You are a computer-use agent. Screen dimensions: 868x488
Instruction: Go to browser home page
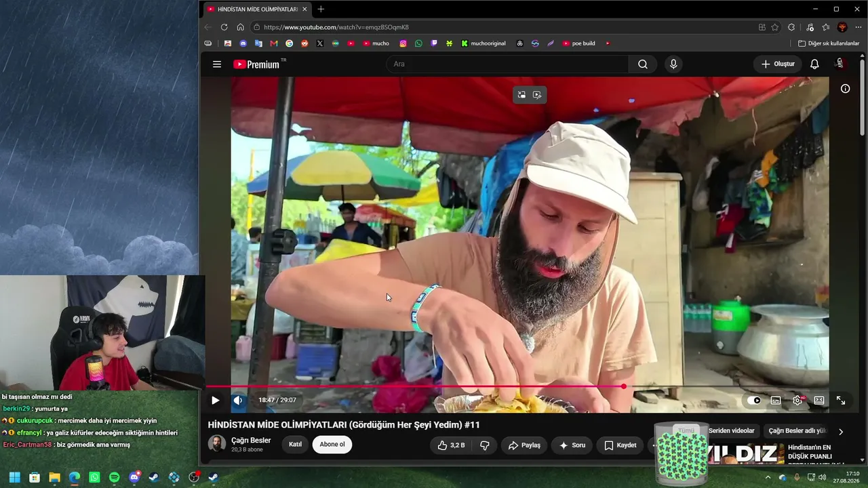240,27
